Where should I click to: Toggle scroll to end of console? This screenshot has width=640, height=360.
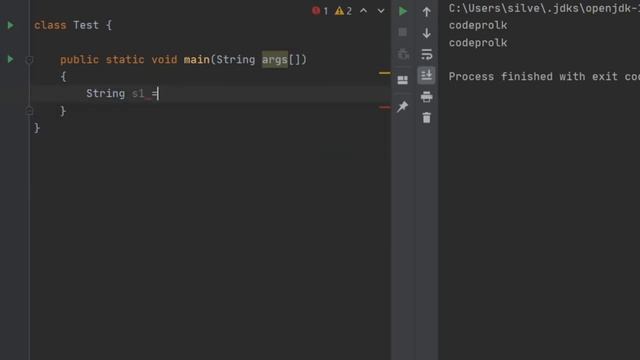[426, 76]
